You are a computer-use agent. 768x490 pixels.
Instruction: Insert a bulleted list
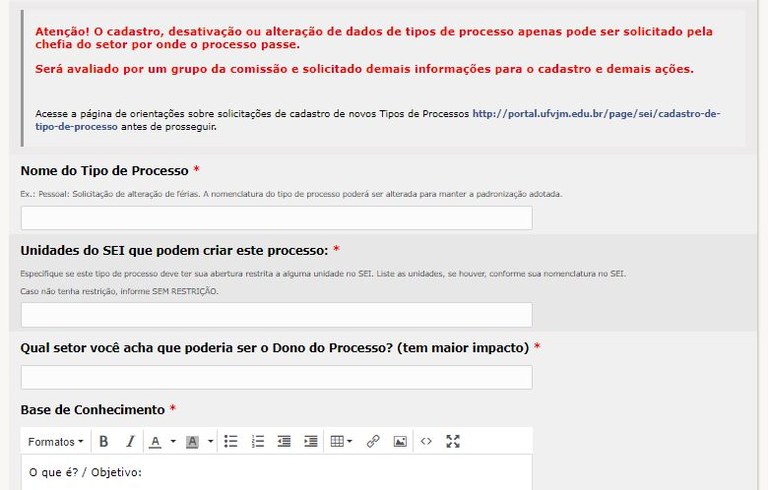click(231, 441)
